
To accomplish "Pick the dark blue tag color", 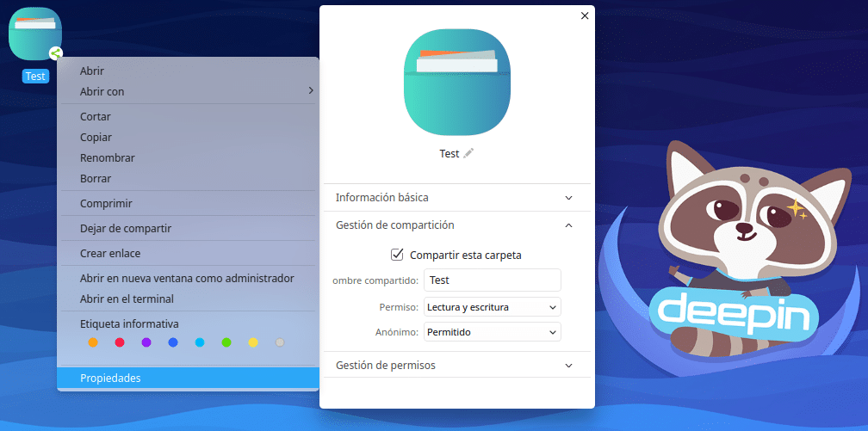I will click(x=173, y=342).
